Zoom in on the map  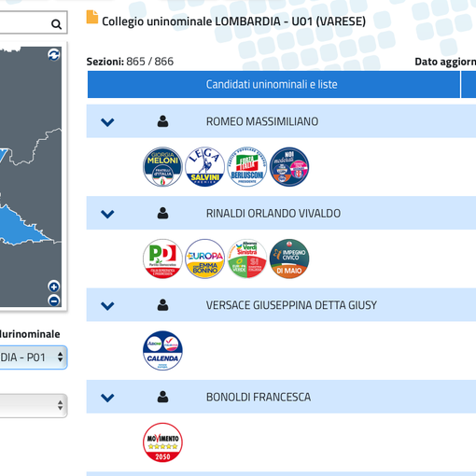54,287
